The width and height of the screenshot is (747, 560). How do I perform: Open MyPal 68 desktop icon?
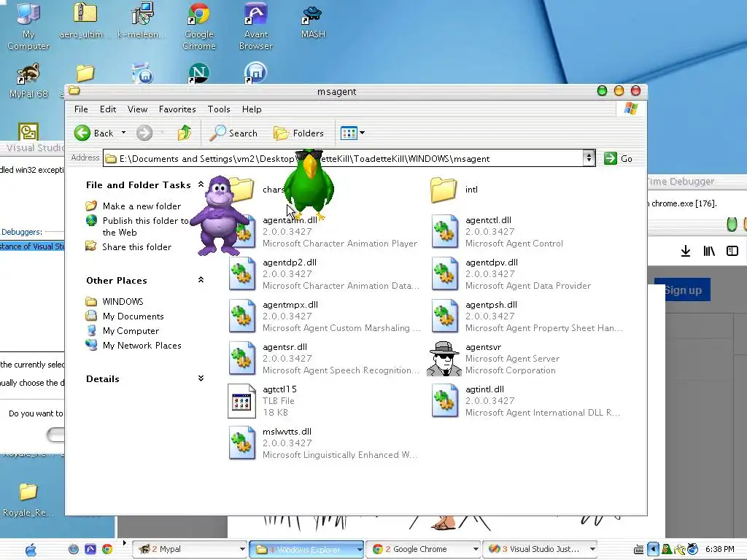pyautogui.click(x=28, y=80)
